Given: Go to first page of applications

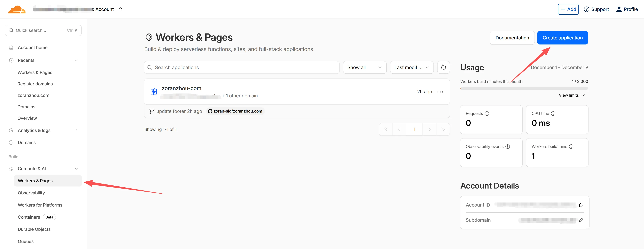Looking at the screenshot, I should 386,130.
